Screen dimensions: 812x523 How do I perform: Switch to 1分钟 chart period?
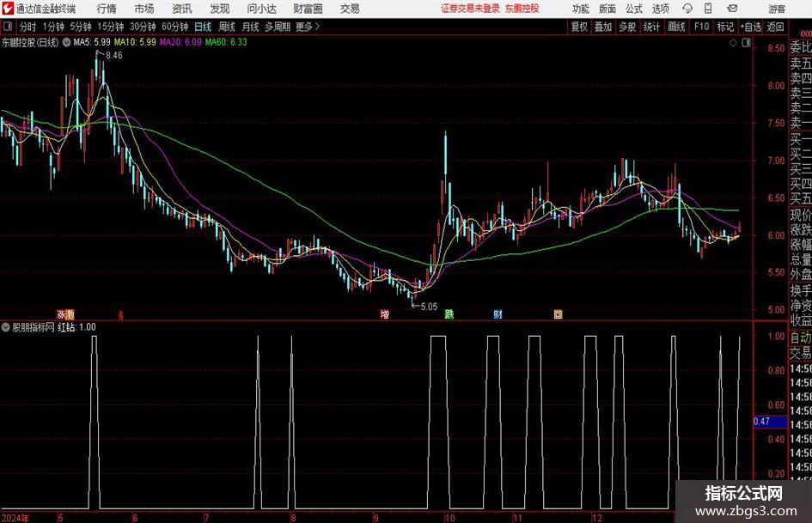(52, 27)
